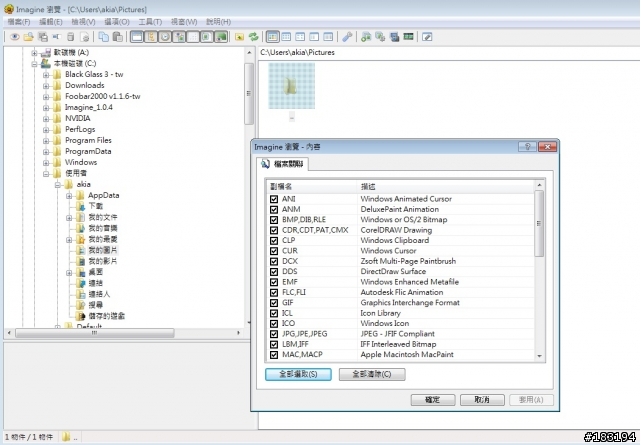Click the extension list vertical scrollbar thumb
Image resolution: width=641 pixels, height=445 pixels.
pyautogui.click(x=539, y=224)
